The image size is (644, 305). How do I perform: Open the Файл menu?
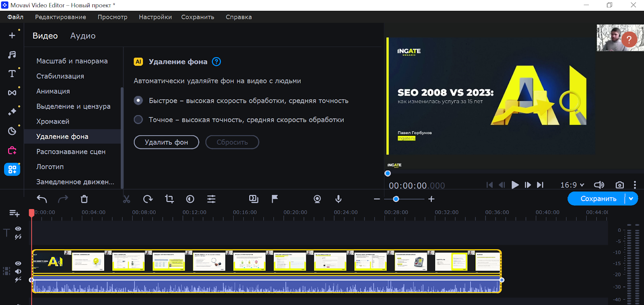[x=15, y=17]
